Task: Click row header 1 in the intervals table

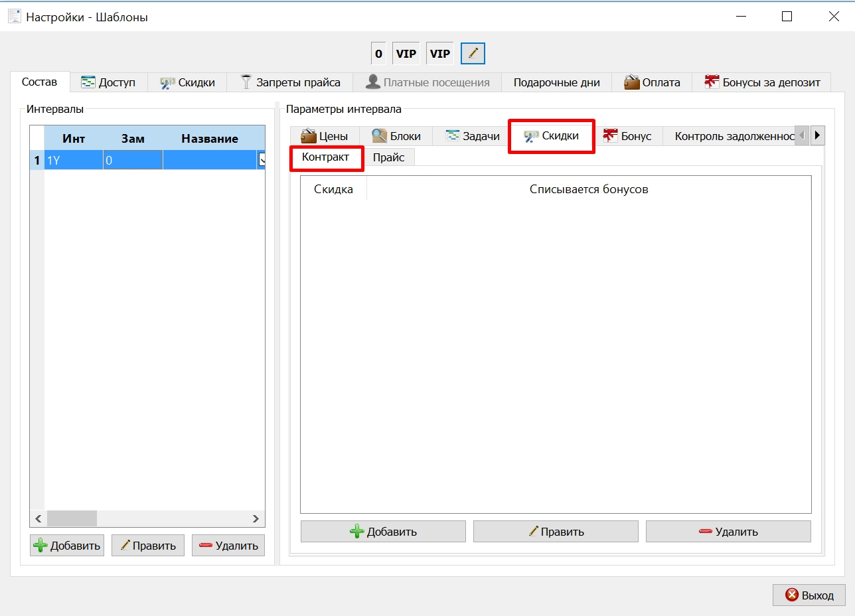Action: [x=37, y=160]
